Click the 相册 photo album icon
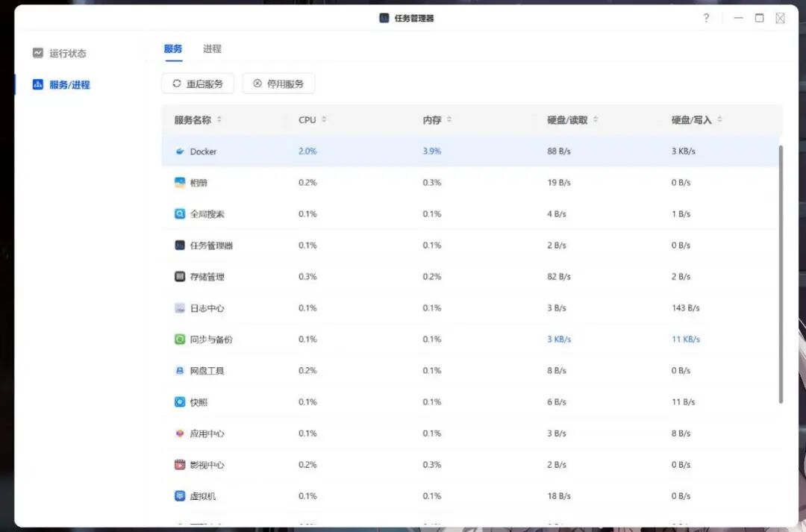This screenshot has width=806, height=532. tap(179, 182)
